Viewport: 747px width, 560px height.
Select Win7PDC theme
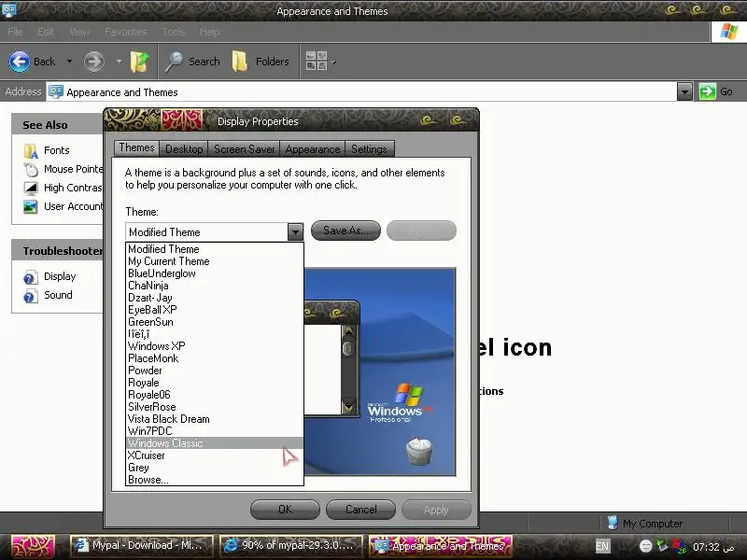215,431
